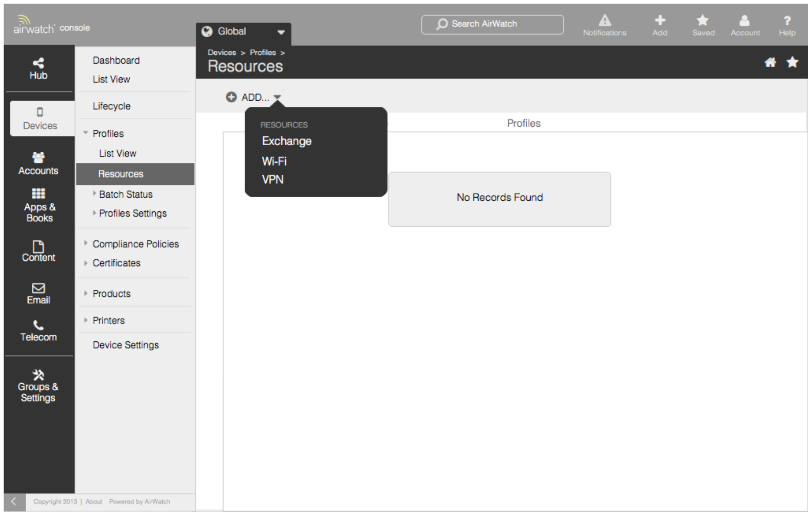Image resolution: width=812 pixels, height=515 pixels.
Task: Open top List View under Dashboard
Action: [x=111, y=79]
